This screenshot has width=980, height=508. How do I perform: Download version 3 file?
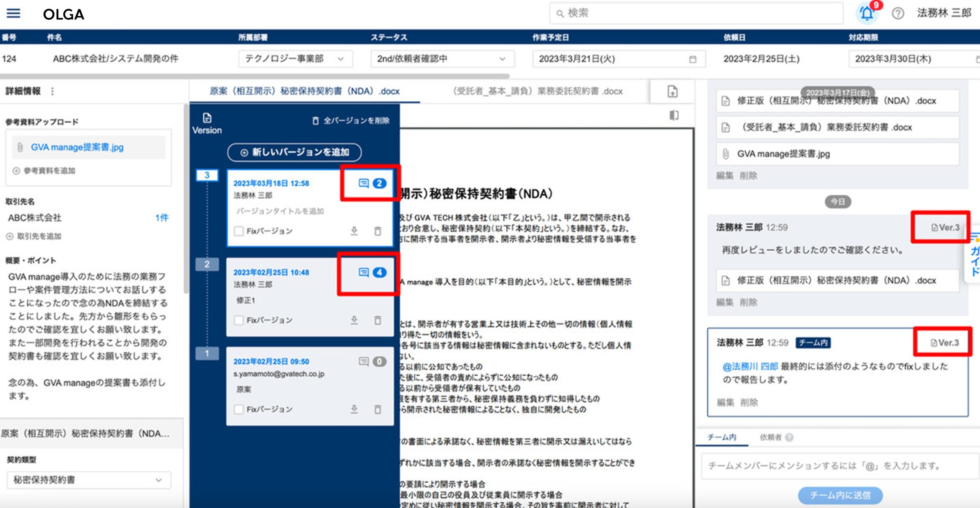pos(354,231)
